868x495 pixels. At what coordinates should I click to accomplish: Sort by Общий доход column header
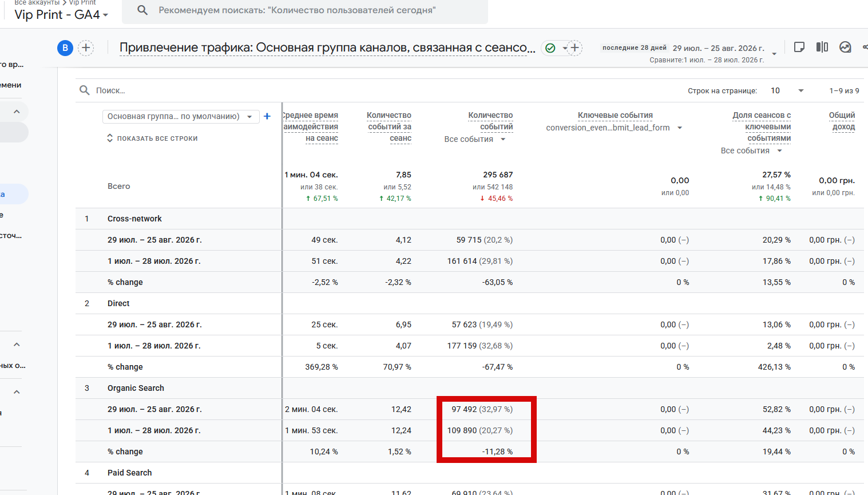pyautogui.click(x=842, y=121)
